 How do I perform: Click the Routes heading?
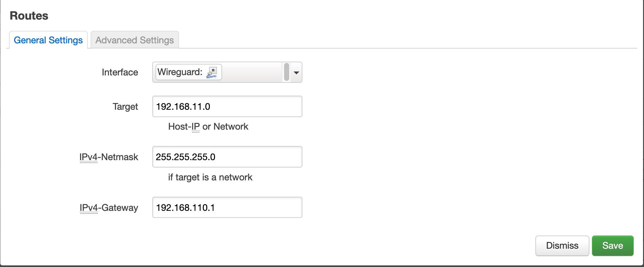click(x=29, y=16)
